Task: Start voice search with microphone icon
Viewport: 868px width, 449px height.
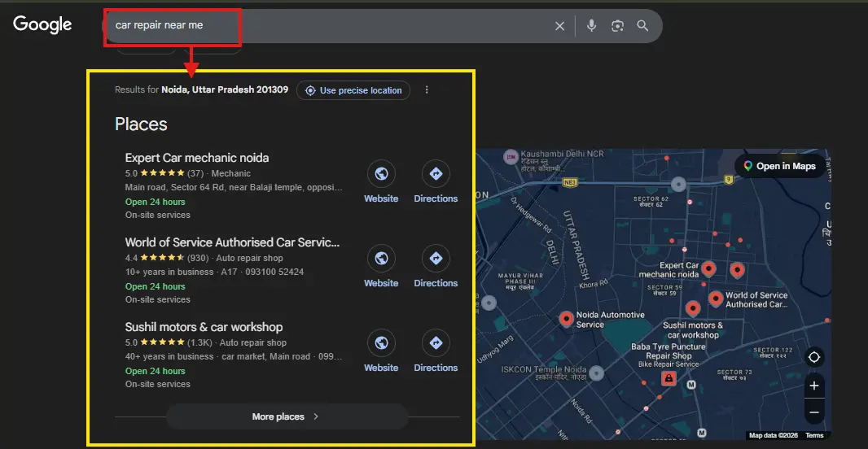Action: pos(591,25)
